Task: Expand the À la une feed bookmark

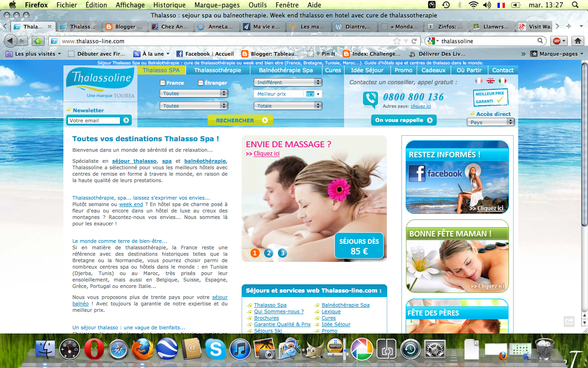Action: pos(152,54)
